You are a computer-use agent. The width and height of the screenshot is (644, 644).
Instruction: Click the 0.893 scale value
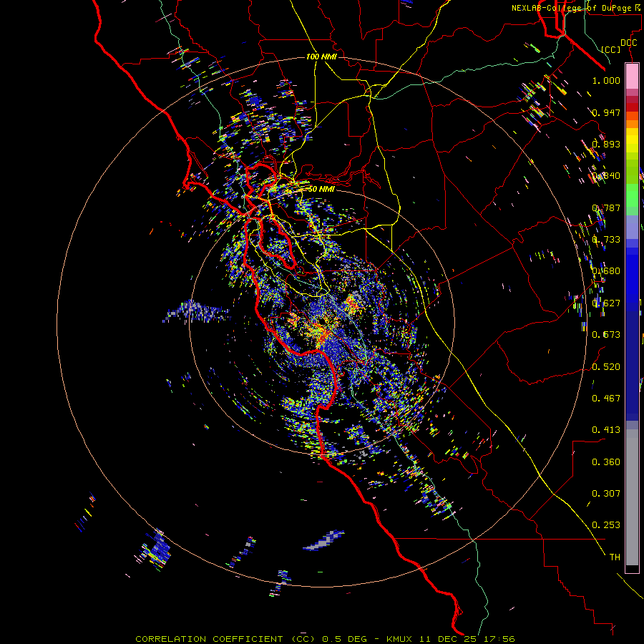point(606,144)
